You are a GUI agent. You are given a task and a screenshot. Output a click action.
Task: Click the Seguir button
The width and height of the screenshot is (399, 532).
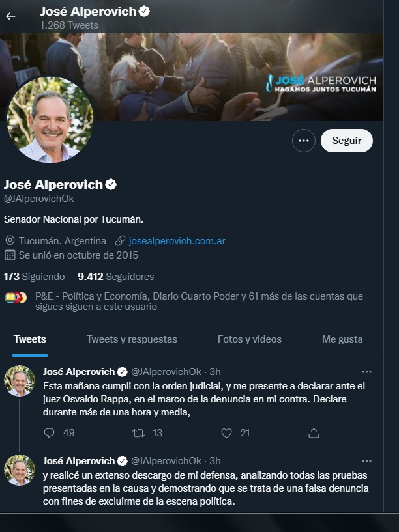(x=347, y=141)
